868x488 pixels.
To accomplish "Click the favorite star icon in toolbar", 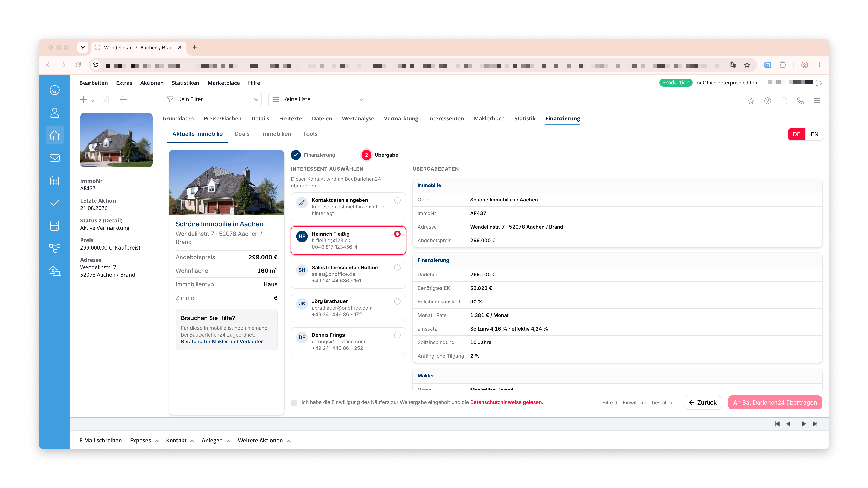I will (751, 100).
